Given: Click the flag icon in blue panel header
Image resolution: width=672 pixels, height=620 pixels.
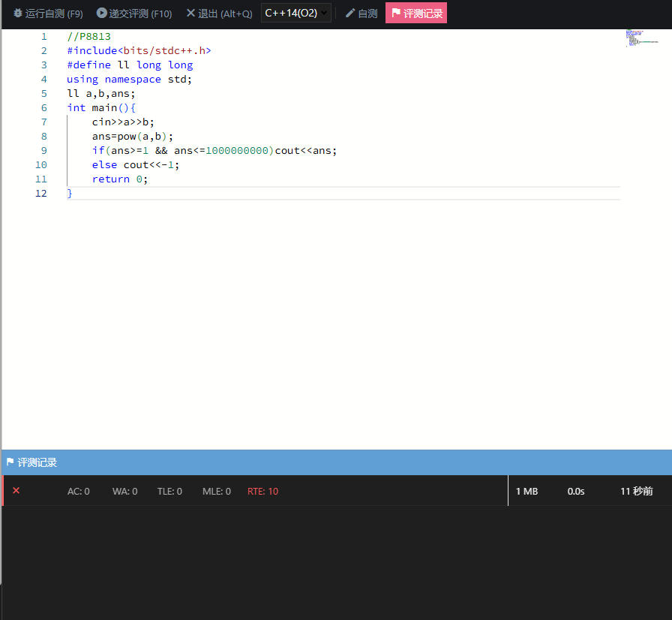Looking at the screenshot, I should tap(10, 462).
